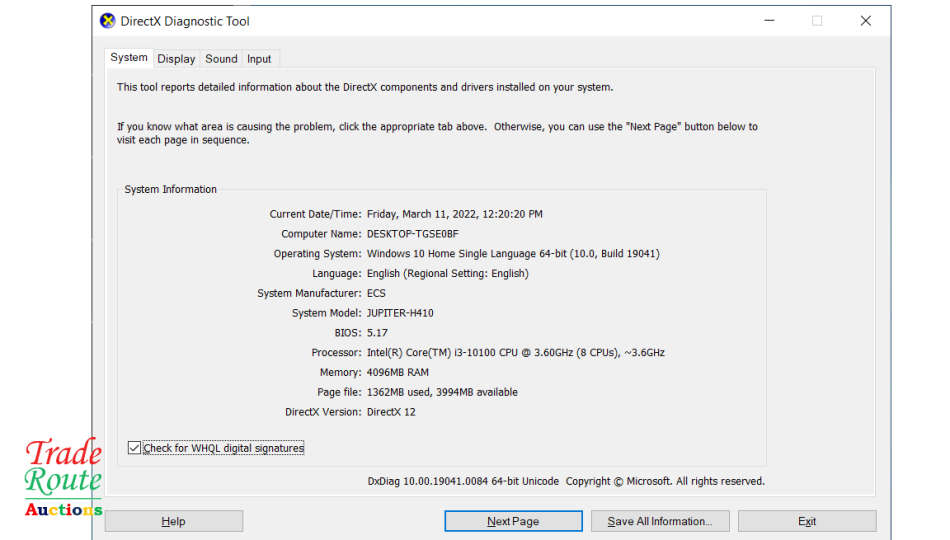The image size is (950, 540).
Task: Click the DirectX icon in title bar
Action: pos(108,21)
